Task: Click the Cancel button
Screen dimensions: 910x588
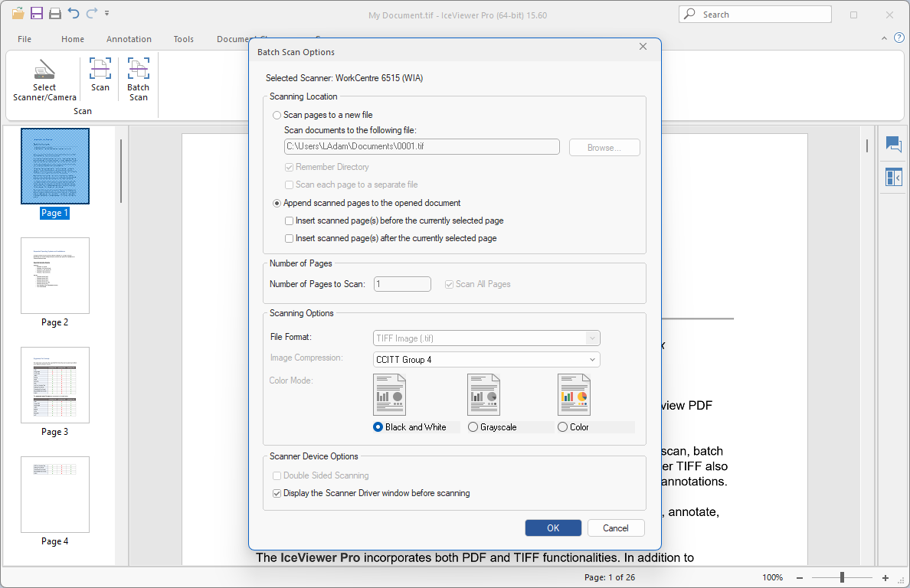Action: click(616, 528)
